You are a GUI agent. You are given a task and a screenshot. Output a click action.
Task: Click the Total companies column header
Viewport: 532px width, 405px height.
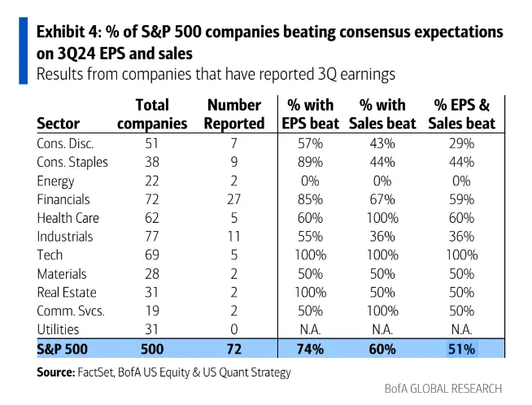click(152, 114)
